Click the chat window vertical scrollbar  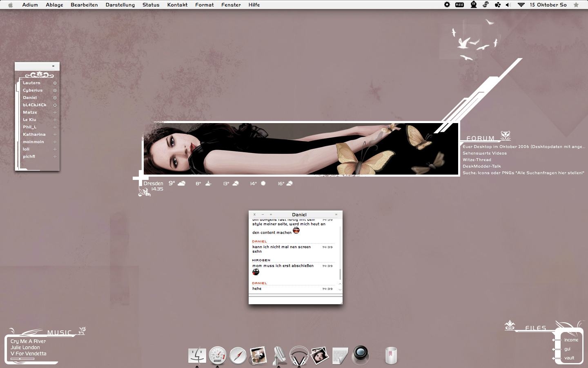[x=340, y=254]
